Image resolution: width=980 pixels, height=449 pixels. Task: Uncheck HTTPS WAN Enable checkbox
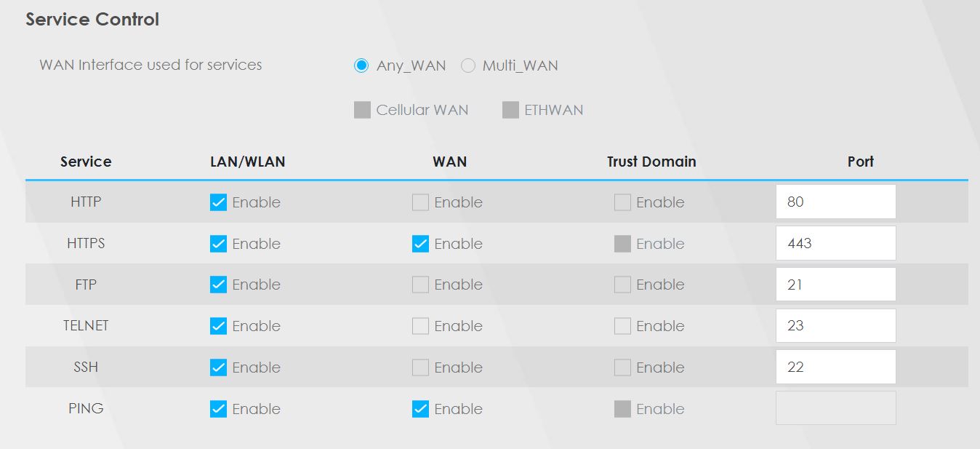[420, 244]
